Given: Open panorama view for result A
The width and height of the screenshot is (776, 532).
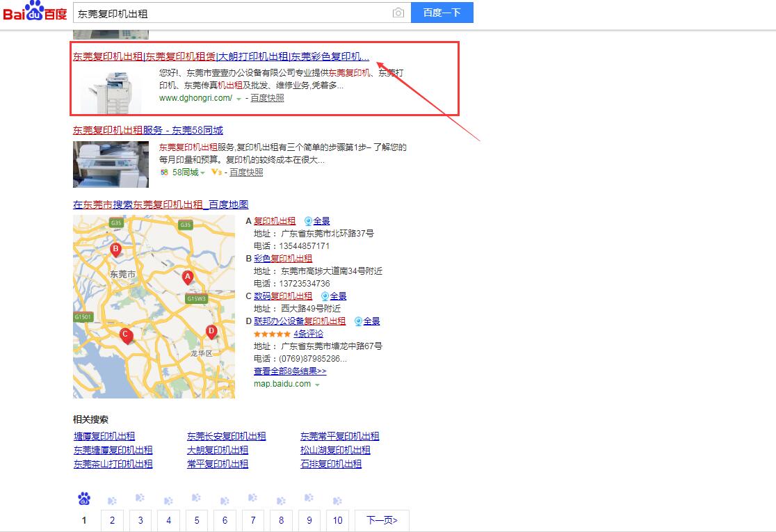Looking at the screenshot, I should pyautogui.click(x=317, y=221).
